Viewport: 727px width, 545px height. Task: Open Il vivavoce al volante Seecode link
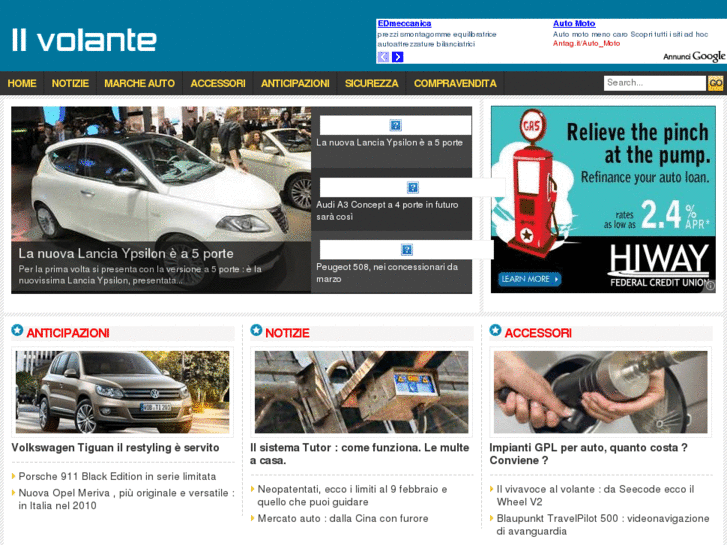pyautogui.click(x=595, y=495)
